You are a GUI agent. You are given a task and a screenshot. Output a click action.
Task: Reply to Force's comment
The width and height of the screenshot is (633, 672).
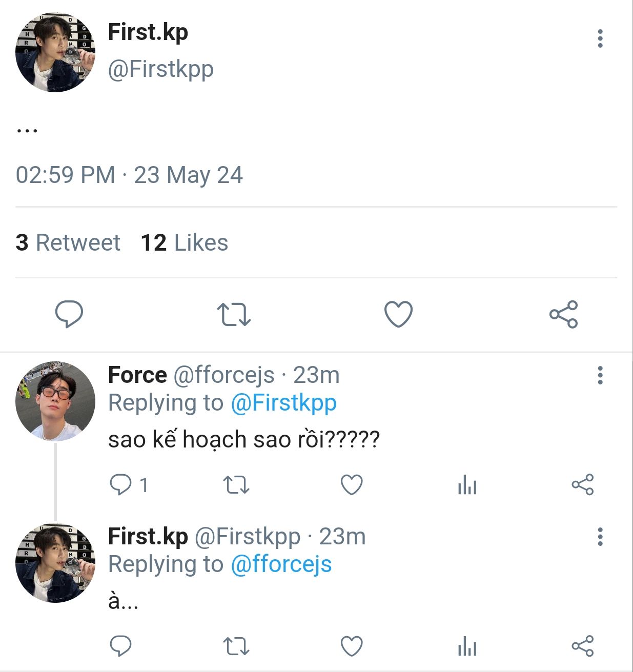click(121, 484)
